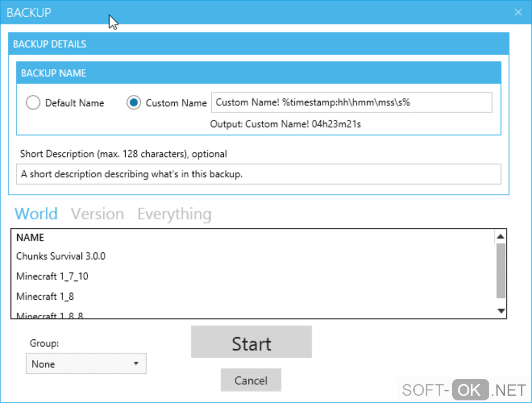This screenshot has width=532, height=403.
Task: Select Minecraft 1_7_10 in the list
Action: [x=52, y=276]
